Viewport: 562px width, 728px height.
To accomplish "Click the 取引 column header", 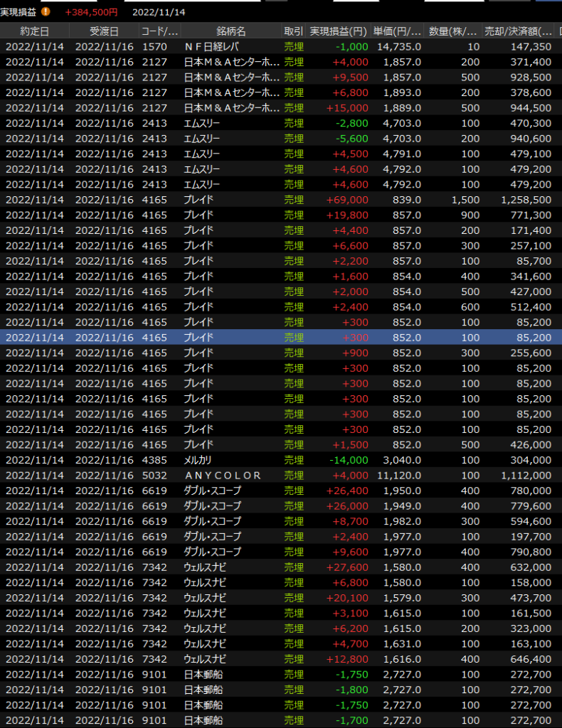I will pyautogui.click(x=293, y=31).
